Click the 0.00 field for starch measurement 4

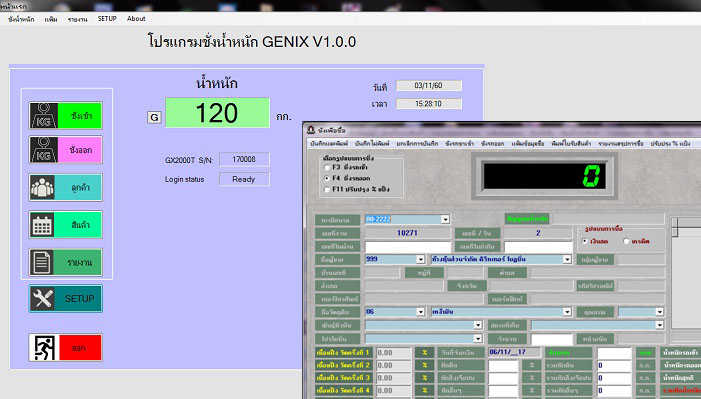click(x=393, y=391)
